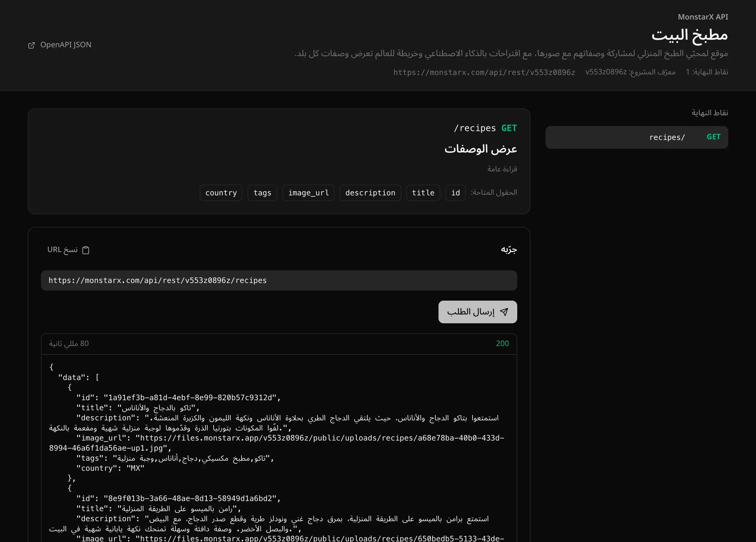Click the OpenAPI JSON link text

tap(66, 45)
